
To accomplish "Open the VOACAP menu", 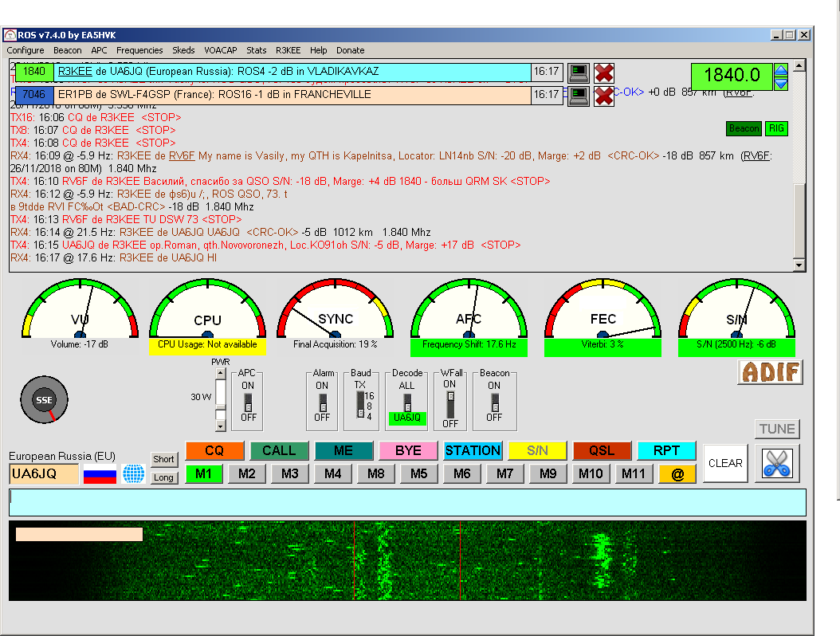I will (220, 50).
